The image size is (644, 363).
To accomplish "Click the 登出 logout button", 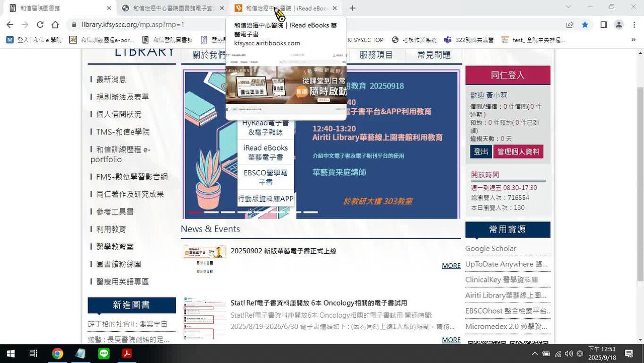I will (481, 152).
